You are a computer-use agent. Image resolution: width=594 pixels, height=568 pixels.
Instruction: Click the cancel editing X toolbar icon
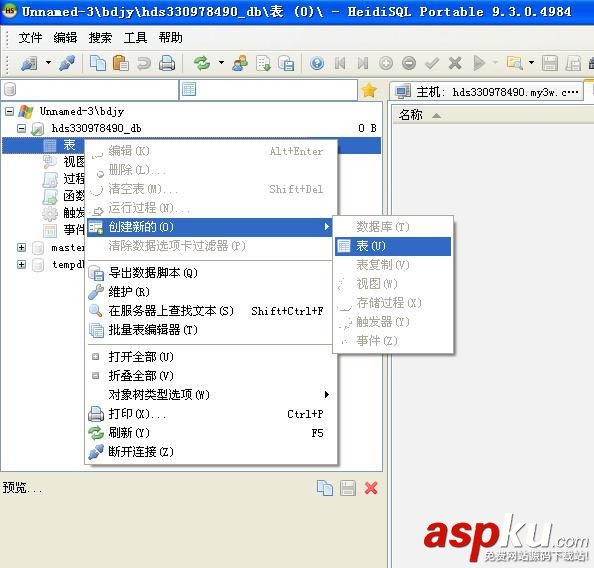click(x=455, y=63)
